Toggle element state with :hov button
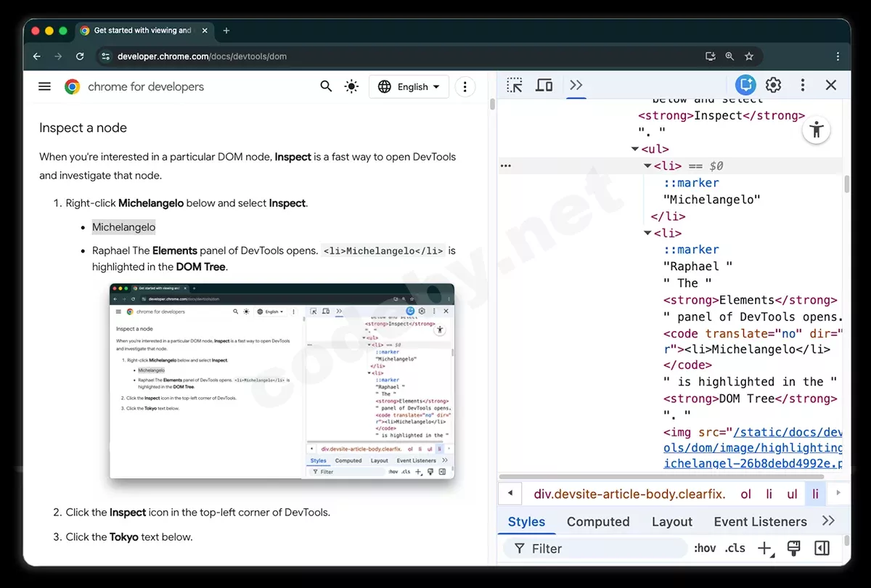 [704, 548]
